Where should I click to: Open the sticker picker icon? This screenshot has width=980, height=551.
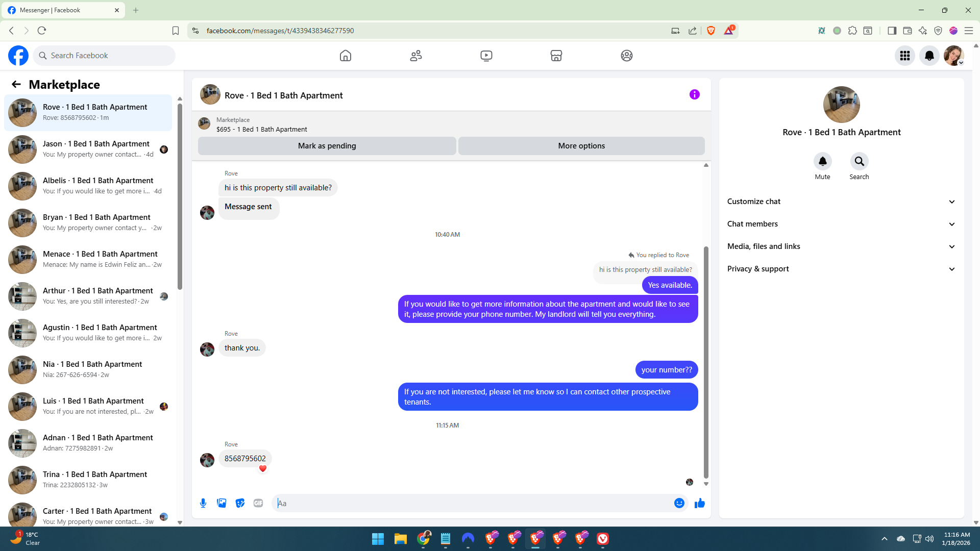[x=240, y=503]
